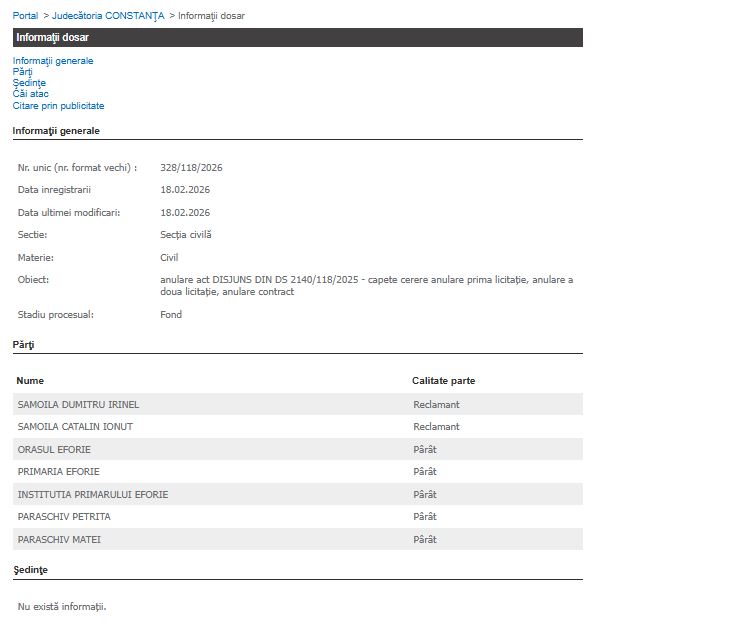
Task: Open Citare prin publicitate link
Action: [x=58, y=105]
